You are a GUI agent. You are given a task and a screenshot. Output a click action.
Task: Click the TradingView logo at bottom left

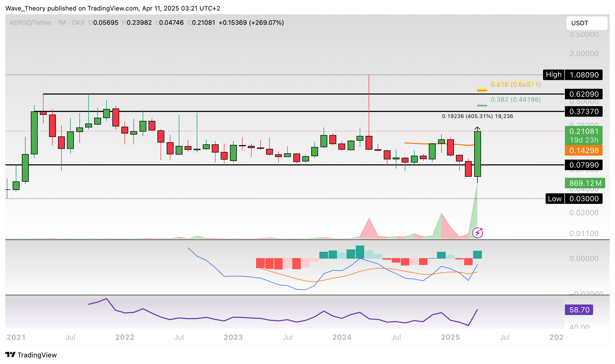pos(31,355)
